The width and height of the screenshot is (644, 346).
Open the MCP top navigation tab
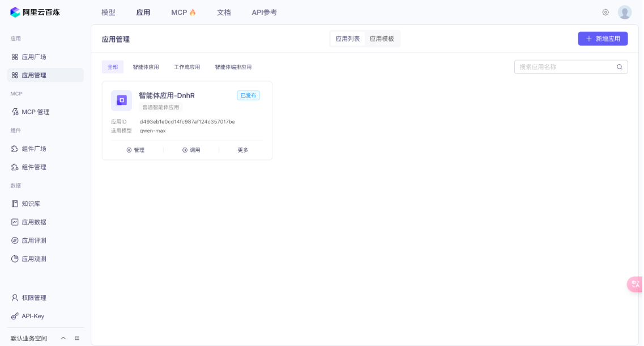coord(183,12)
